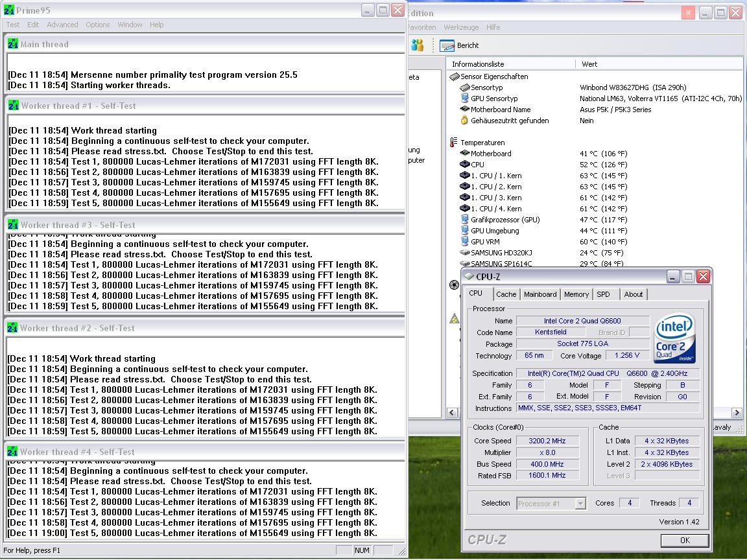Open the Advanced menu in Prime95
Viewport: 747px width, 560px height.
click(x=62, y=25)
